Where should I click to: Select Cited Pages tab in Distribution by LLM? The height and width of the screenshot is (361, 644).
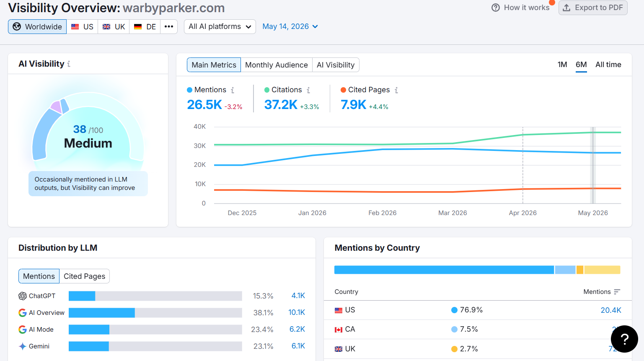(x=84, y=276)
